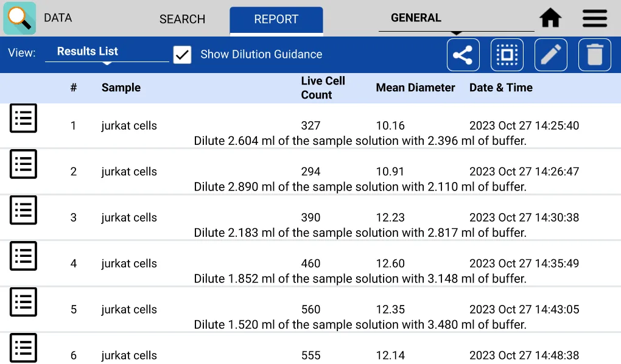
Task: Click the multi-select results icon
Action: click(x=507, y=54)
